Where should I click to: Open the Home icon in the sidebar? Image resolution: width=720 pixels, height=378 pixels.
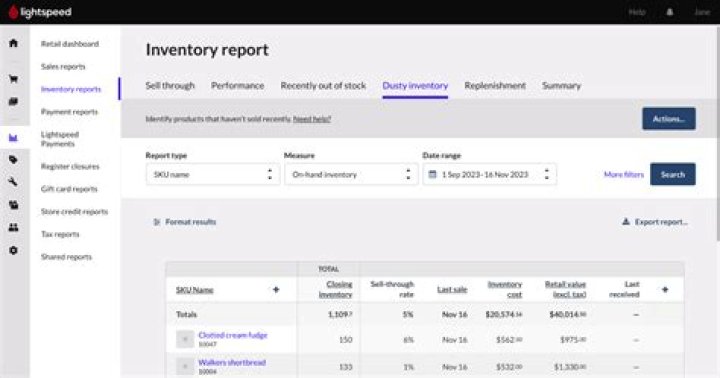tap(13, 43)
